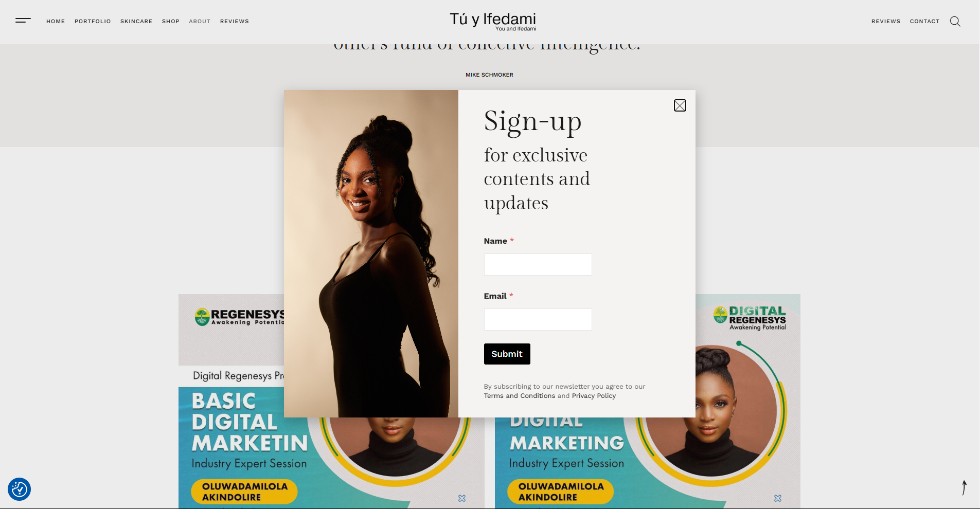980x509 pixels.
Task: Click the Email input field
Action: pos(538,319)
